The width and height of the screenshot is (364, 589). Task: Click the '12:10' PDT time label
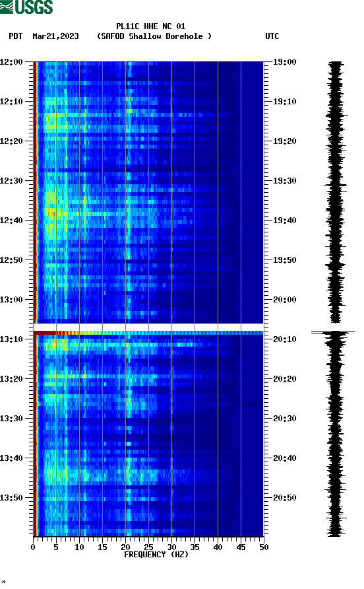(x=11, y=102)
